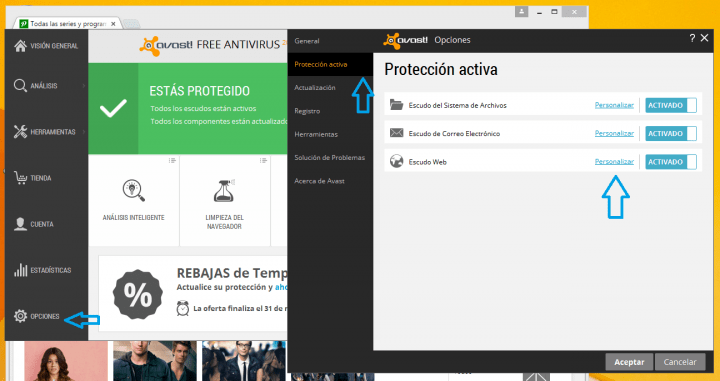Open Opciones gear icon in sidebar
Viewport: 720px width, 381px height.
20,316
